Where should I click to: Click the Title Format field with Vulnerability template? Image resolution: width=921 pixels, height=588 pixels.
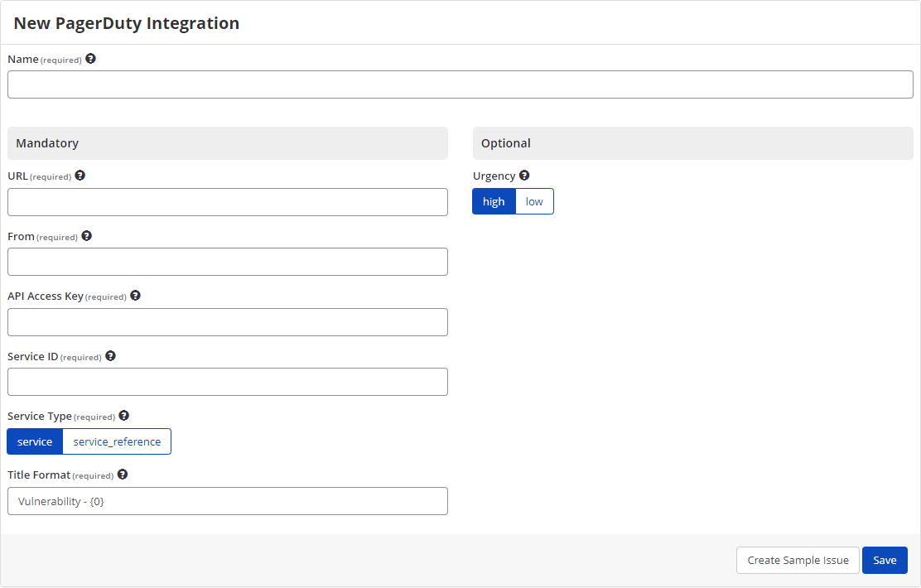point(228,500)
